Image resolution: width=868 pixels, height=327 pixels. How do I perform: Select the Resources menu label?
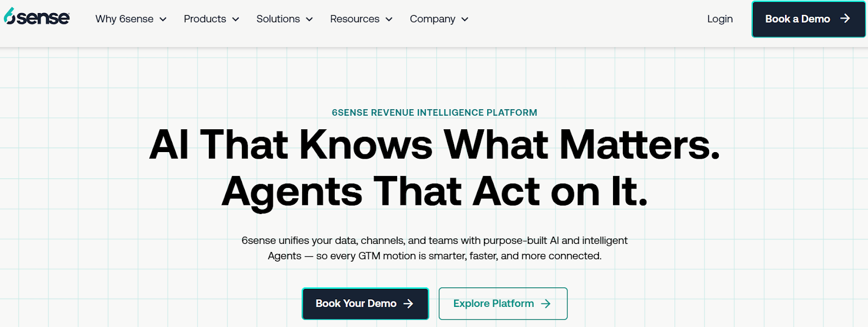(354, 19)
